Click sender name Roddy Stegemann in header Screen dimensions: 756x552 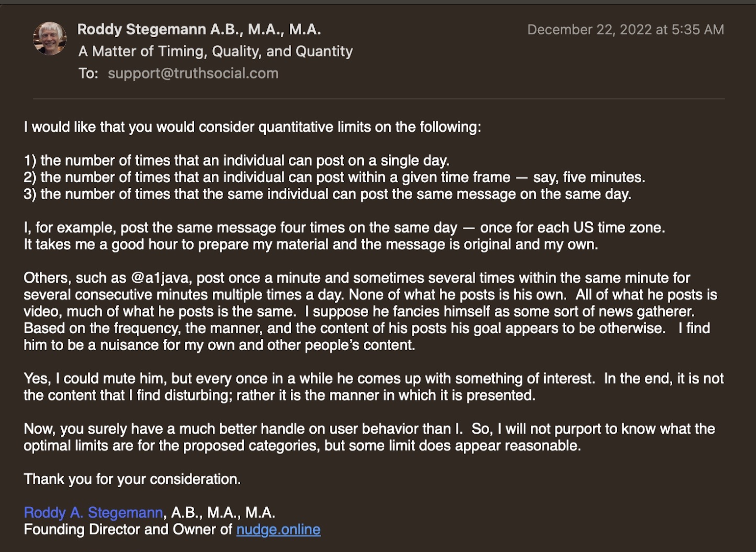199,29
